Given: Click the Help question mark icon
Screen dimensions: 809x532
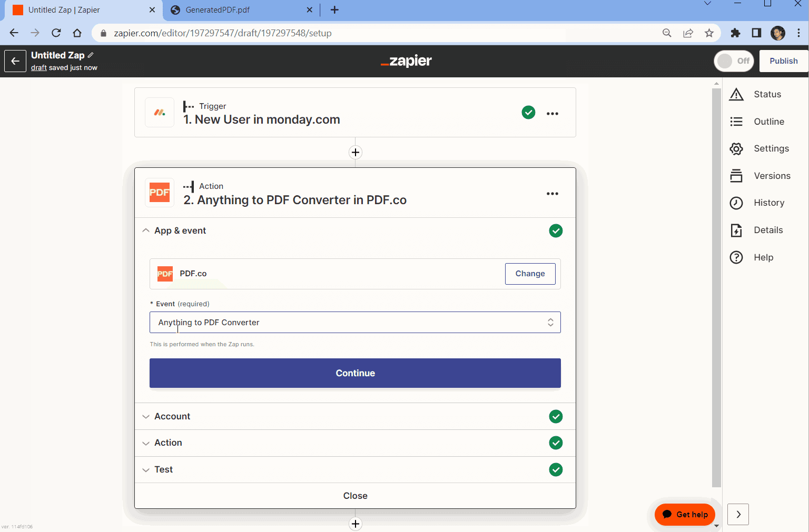Looking at the screenshot, I should tap(736, 257).
